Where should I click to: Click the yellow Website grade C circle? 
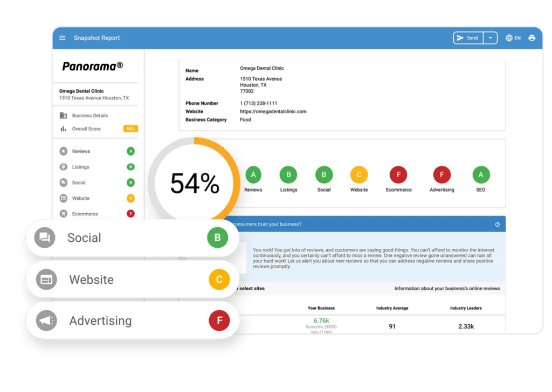(x=359, y=174)
